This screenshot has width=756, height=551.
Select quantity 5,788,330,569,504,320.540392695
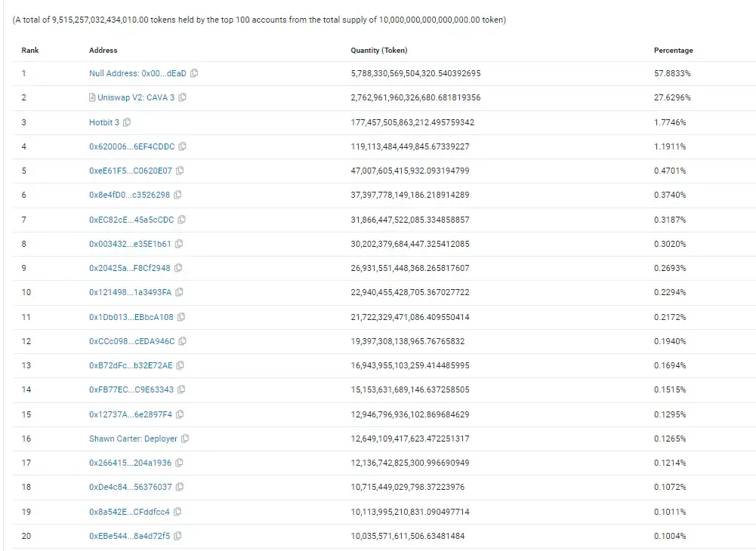point(415,73)
